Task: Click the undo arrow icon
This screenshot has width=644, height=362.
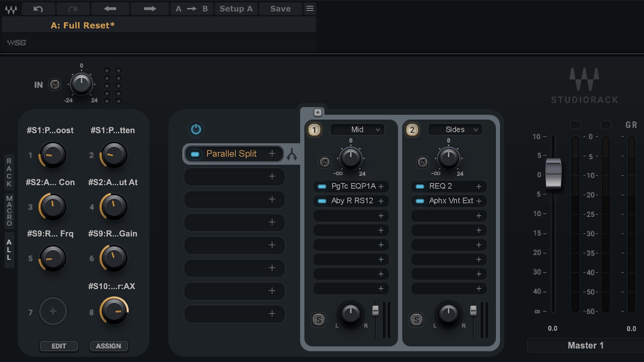Action: click(38, 9)
